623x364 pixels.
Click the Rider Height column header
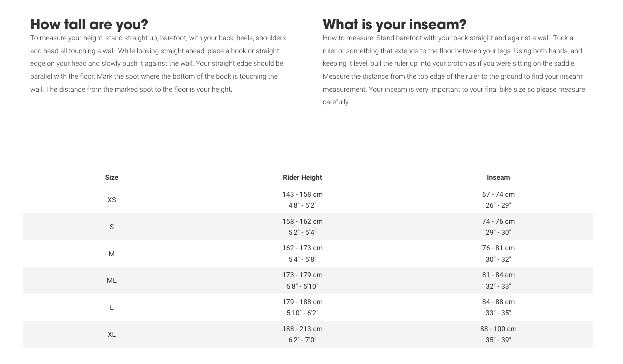pyautogui.click(x=302, y=177)
